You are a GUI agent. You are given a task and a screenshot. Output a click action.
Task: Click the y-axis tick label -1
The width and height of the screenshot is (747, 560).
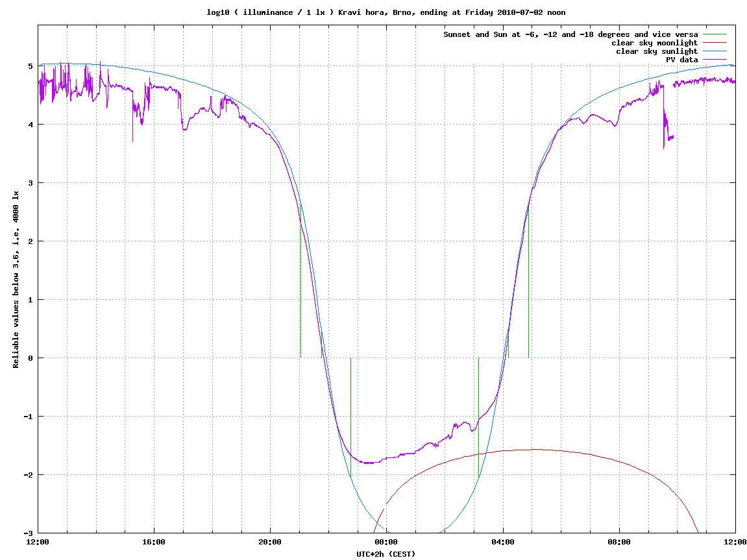pos(29,417)
